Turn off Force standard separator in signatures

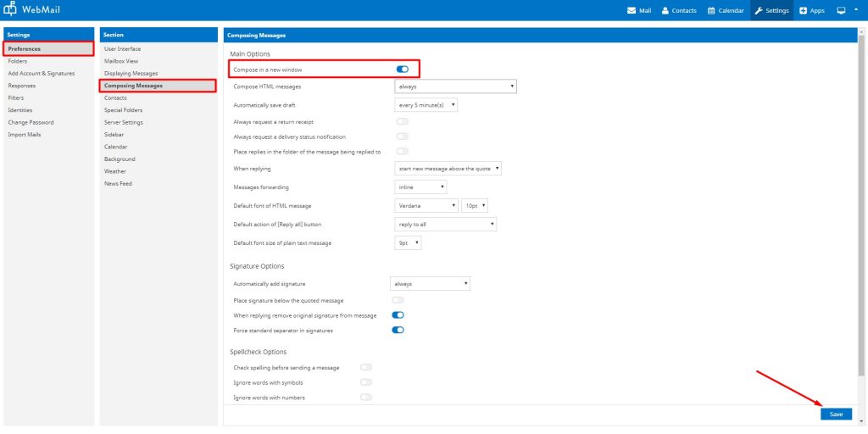pos(398,330)
